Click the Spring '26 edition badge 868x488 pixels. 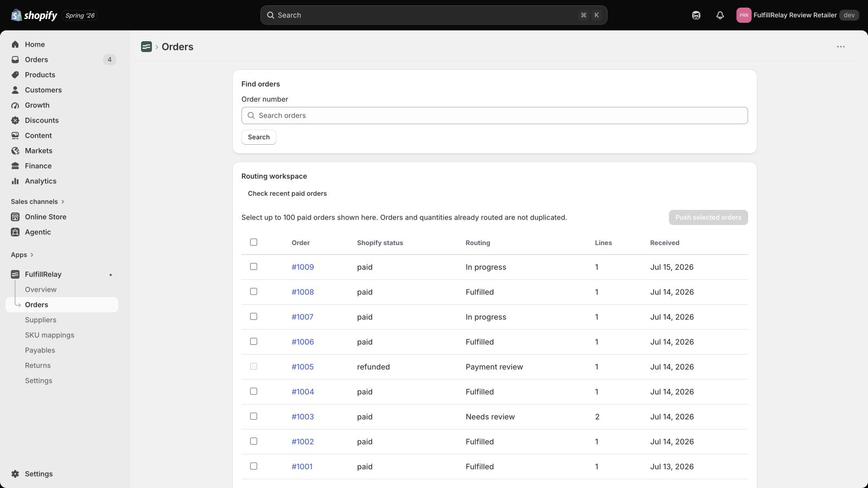click(x=80, y=16)
